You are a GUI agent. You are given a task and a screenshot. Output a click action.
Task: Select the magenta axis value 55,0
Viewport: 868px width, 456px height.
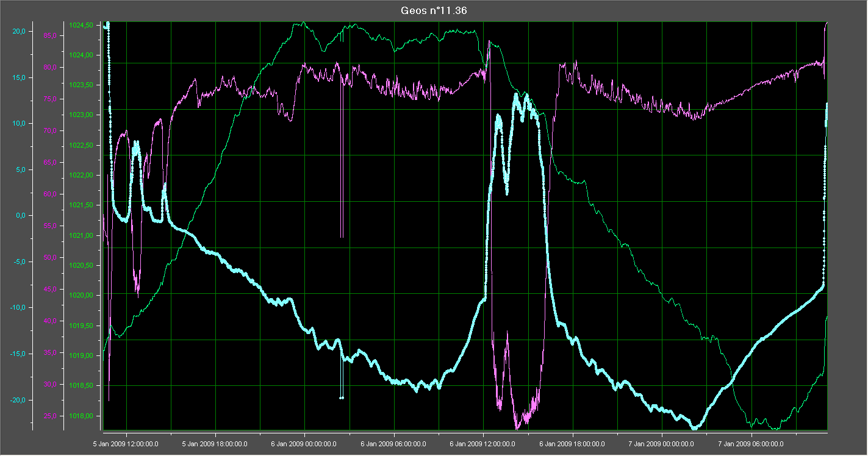pos(50,226)
